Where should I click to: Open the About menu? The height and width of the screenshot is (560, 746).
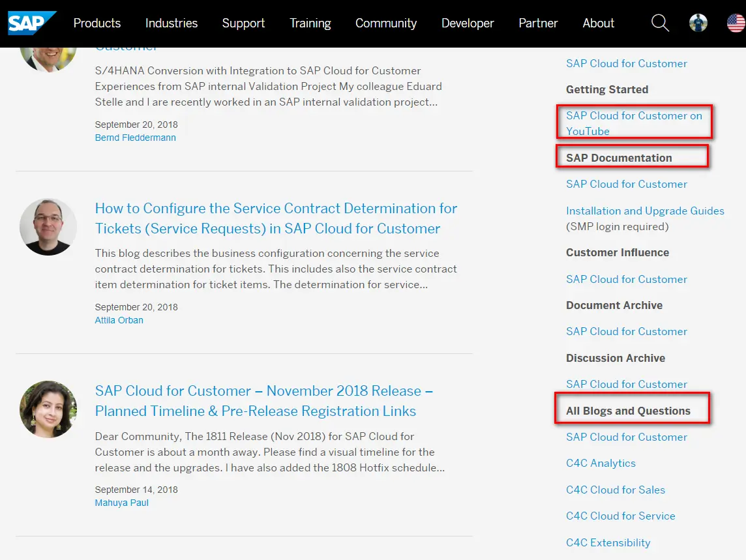[x=598, y=23]
